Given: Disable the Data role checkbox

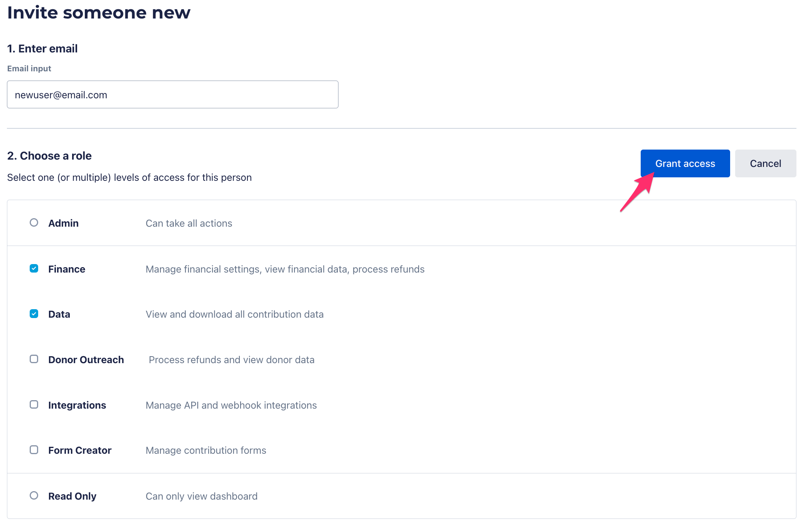Looking at the screenshot, I should (34, 314).
